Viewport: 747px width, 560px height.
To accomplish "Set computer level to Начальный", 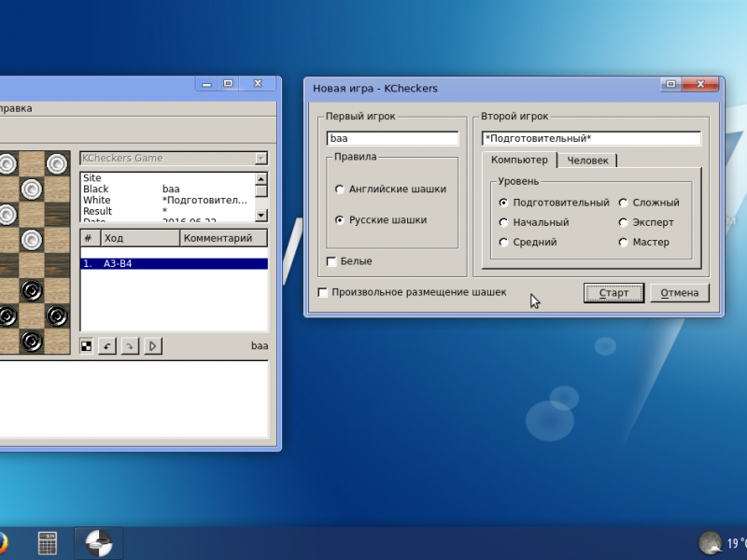I will tap(533, 222).
